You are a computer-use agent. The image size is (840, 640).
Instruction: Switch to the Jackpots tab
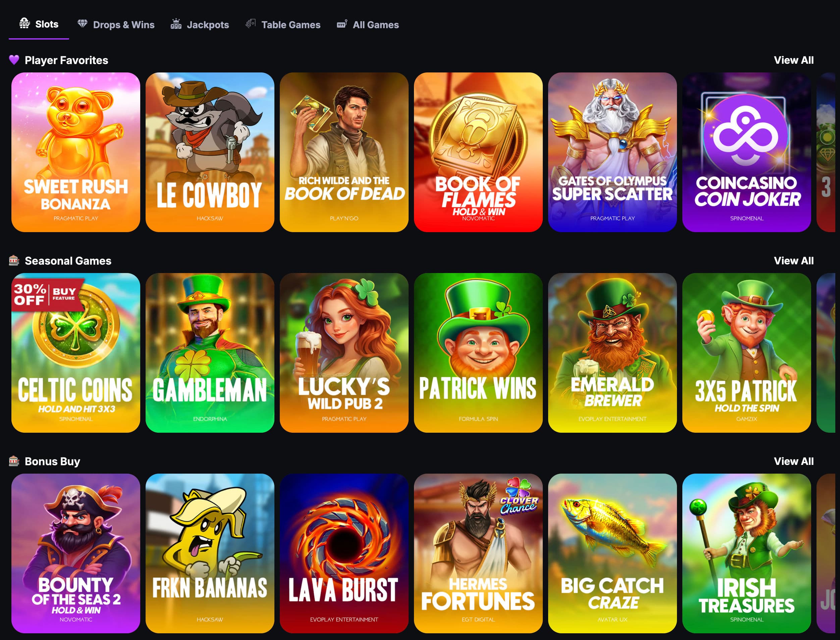click(200, 24)
